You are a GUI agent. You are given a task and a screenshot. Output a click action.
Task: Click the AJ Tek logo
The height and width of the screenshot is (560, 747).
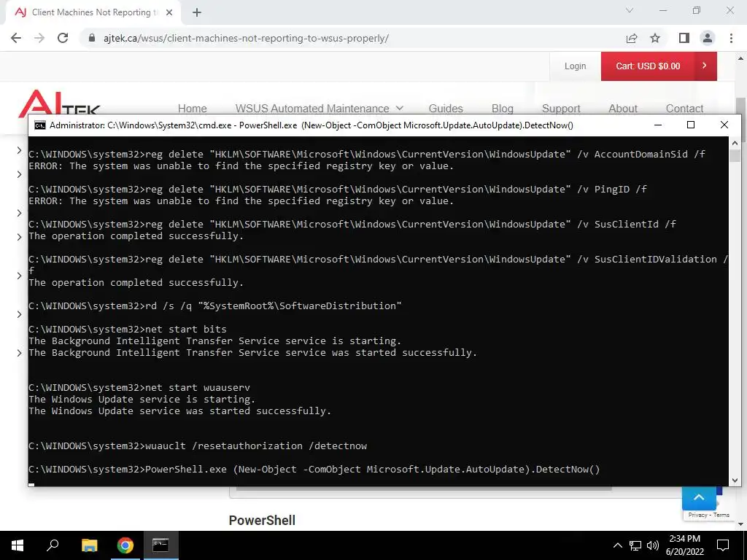click(x=59, y=104)
